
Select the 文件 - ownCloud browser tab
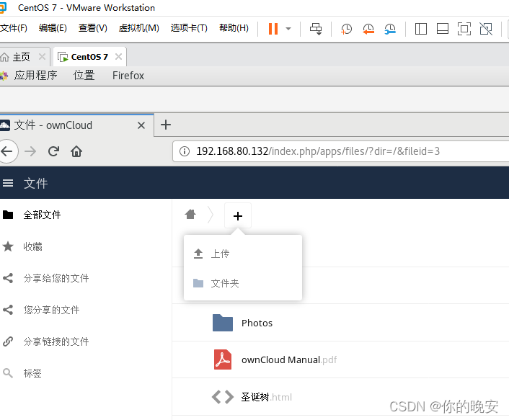76,125
